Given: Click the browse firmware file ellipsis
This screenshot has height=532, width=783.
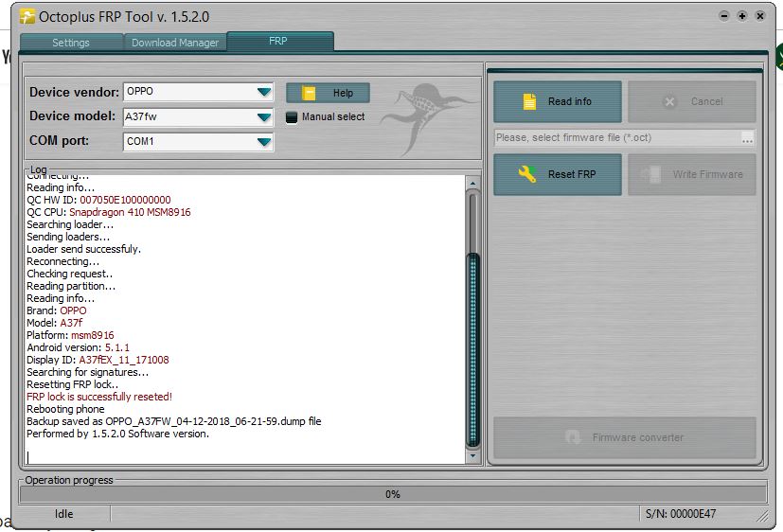Looking at the screenshot, I should pyautogui.click(x=747, y=138).
